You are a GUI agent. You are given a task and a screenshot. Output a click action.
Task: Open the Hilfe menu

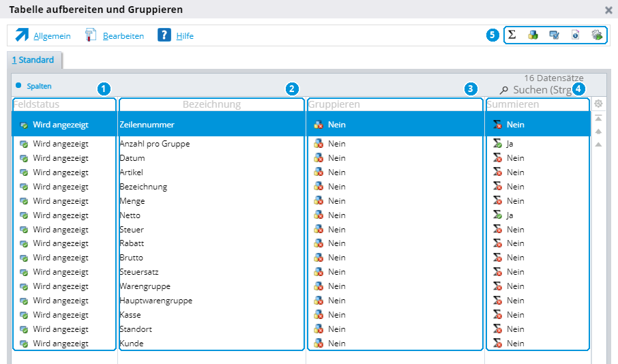pos(185,36)
